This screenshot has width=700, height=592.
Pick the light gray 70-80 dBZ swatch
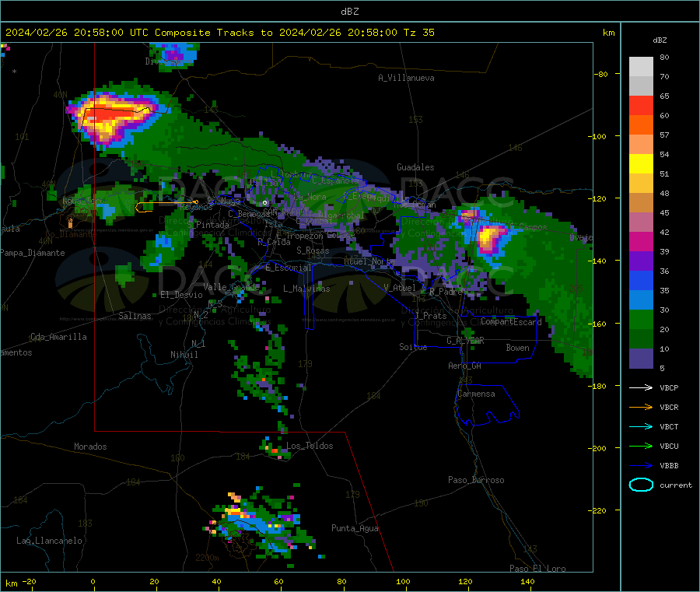pyautogui.click(x=641, y=67)
